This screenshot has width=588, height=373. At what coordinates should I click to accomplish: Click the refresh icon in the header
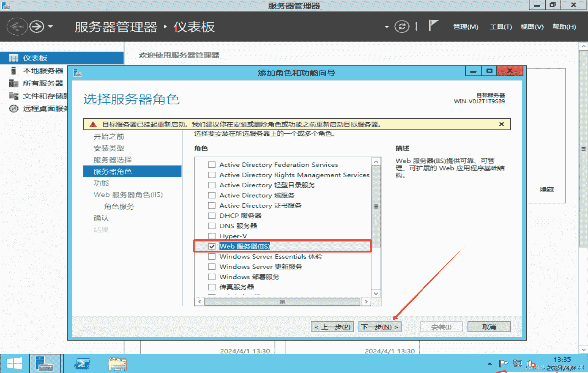[x=402, y=27]
